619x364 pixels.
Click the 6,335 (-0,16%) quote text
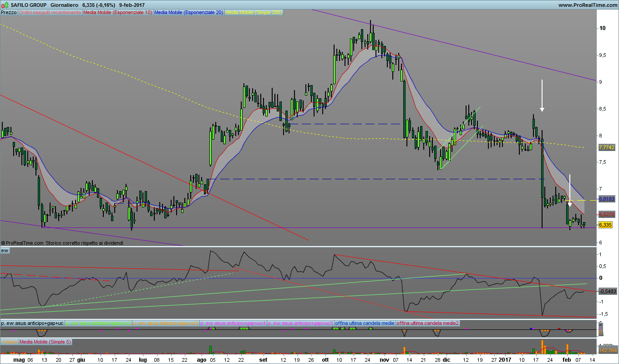click(98, 5)
